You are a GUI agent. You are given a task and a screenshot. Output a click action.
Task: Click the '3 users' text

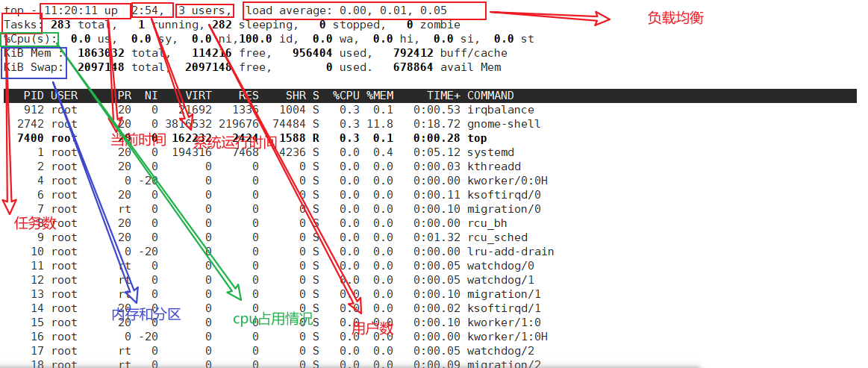[x=202, y=11]
